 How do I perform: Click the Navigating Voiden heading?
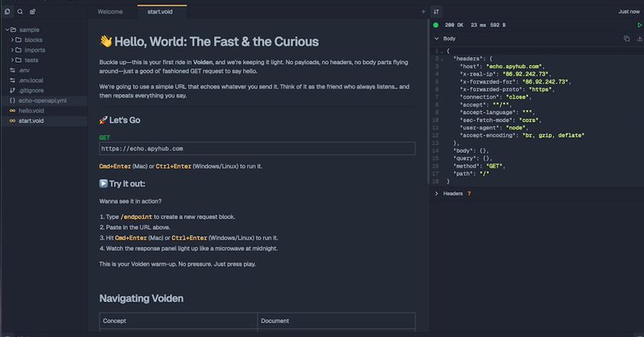(142, 298)
